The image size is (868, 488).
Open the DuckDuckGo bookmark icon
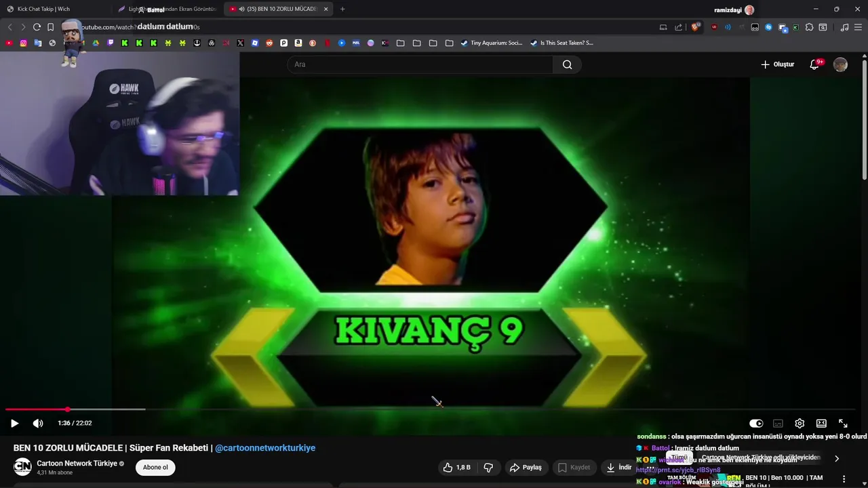coord(313,43)
